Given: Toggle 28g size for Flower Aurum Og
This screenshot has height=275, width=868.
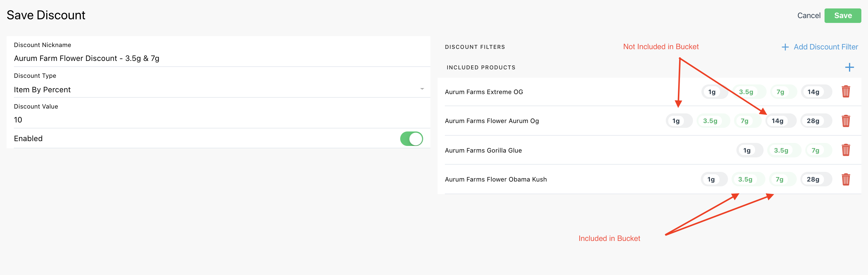Looking at the screenshot, I should tap(813, 121).
